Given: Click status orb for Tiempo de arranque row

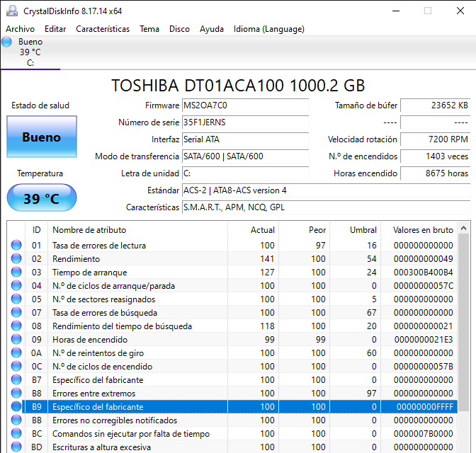Looking at the screenshot, I should [x=16, y=273].
